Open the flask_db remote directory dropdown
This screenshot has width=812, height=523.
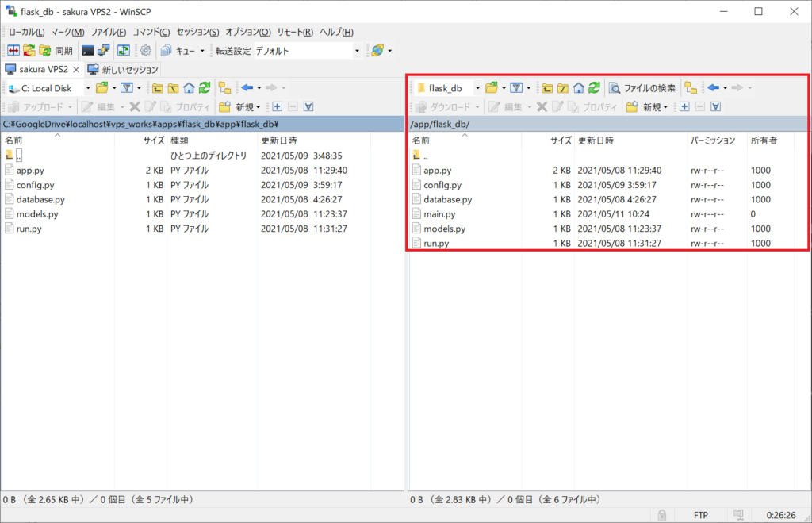(x=477, y=87)
